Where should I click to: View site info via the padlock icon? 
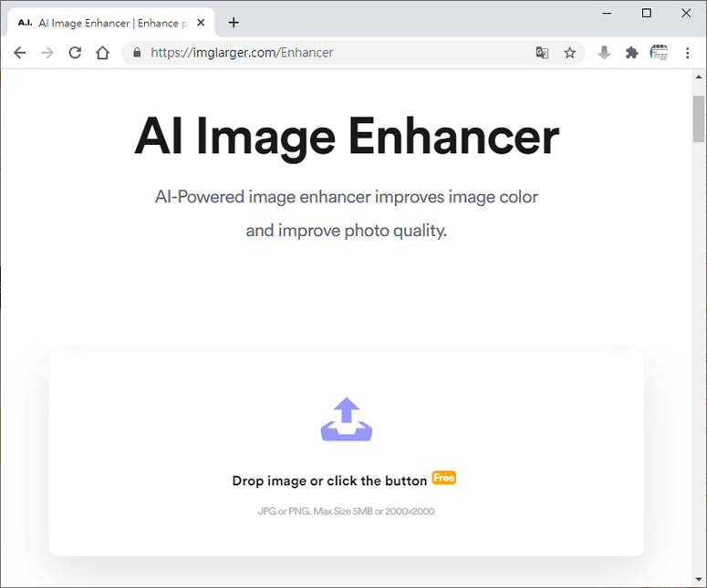point(137,53)
